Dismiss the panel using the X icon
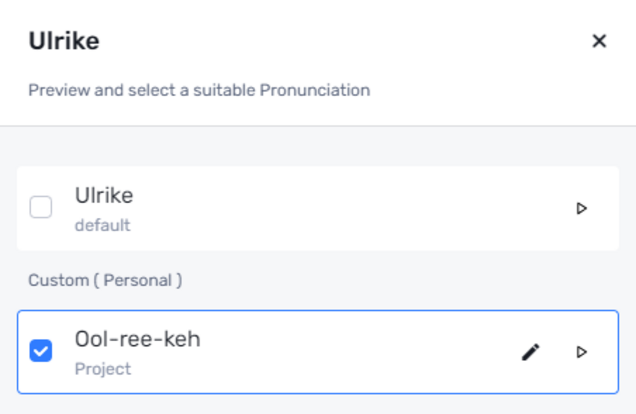Viewport: 636px width, 414px height. (x=599, y=41)
